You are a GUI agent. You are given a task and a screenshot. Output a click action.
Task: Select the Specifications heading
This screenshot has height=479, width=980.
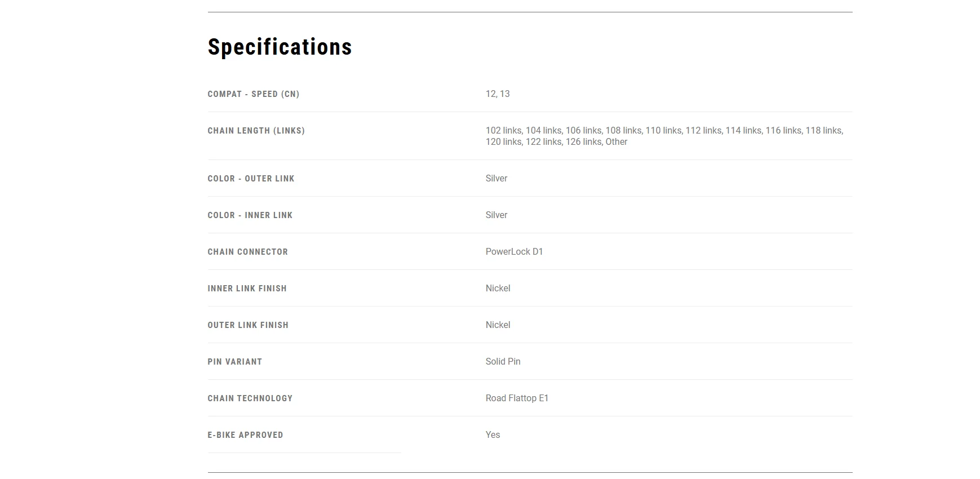point(280,47)
